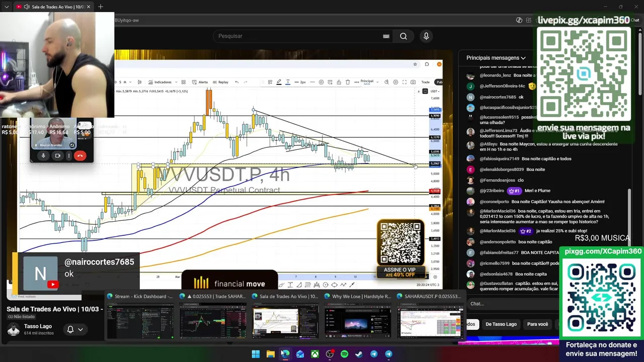Open Stream - Kick Dashboard taskbar preview
The image size is (644, 362).
pyautogui.click(x=140, y=317)
